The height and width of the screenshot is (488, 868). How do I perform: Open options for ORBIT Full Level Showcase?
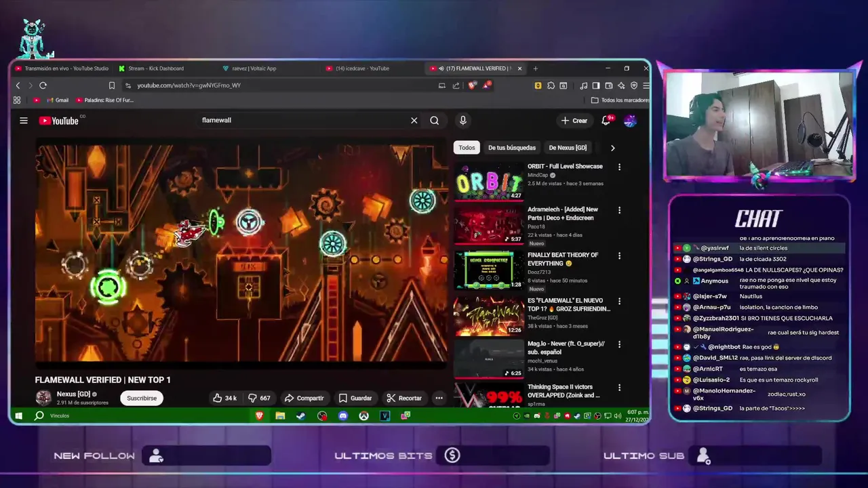click(x=619, y=167)
